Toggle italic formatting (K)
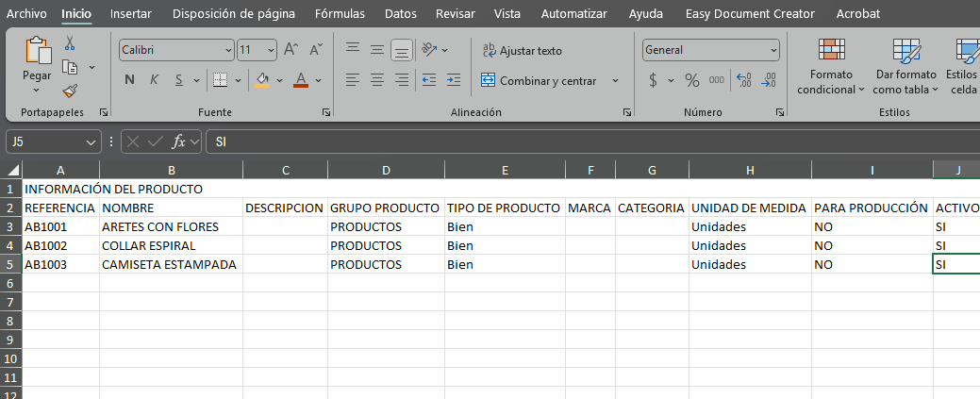This screenshot has height=399, width=980. [x=154, y=80]
